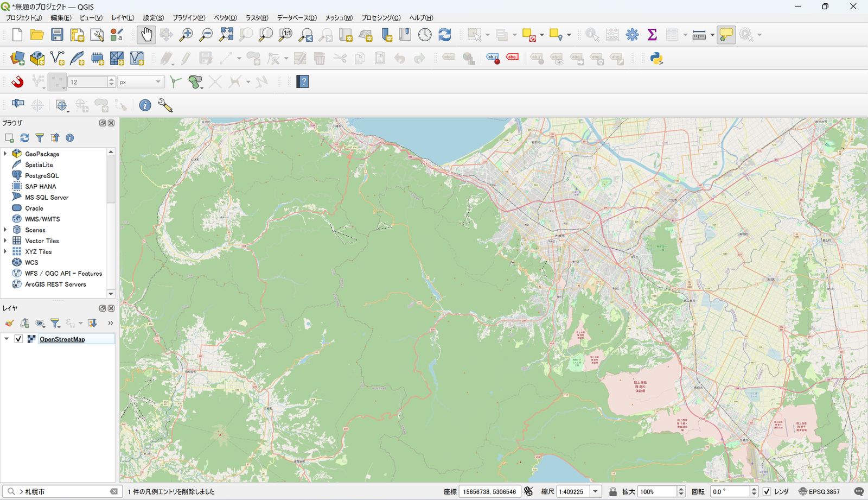Select the Zoom In magnifier tool

pos(186,35)
